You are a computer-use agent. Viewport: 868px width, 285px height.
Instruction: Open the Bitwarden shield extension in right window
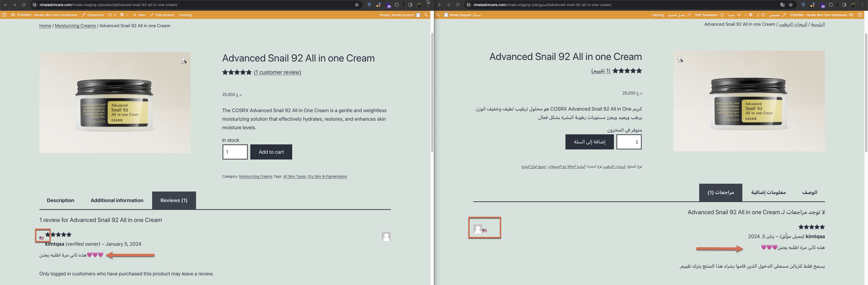(x=803, y=5)
